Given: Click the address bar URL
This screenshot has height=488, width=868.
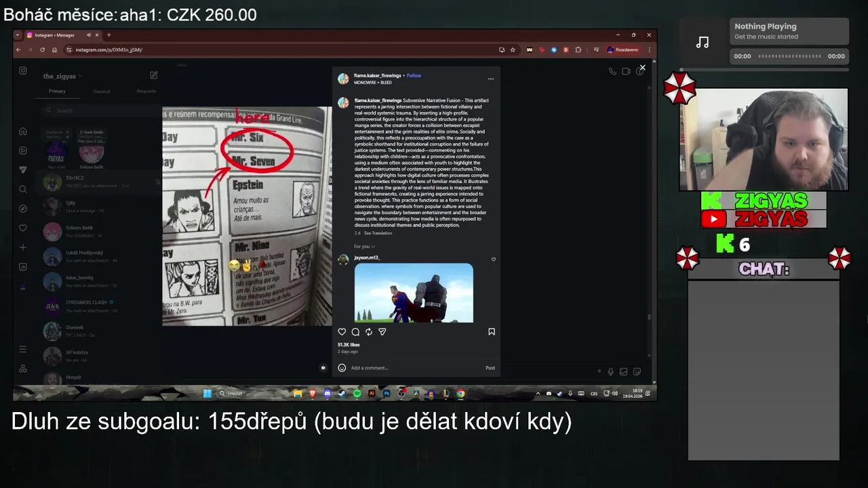Looking at the screenshot, I should (x=108, y=49).
